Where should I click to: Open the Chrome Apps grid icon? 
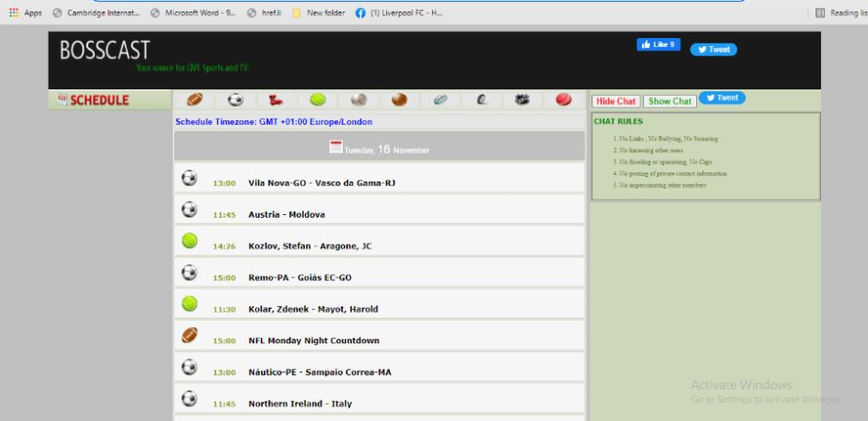click(14, 13)
